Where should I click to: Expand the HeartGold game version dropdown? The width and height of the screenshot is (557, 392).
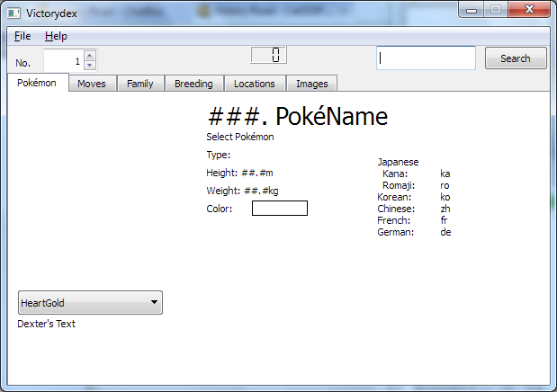[90, 303]
